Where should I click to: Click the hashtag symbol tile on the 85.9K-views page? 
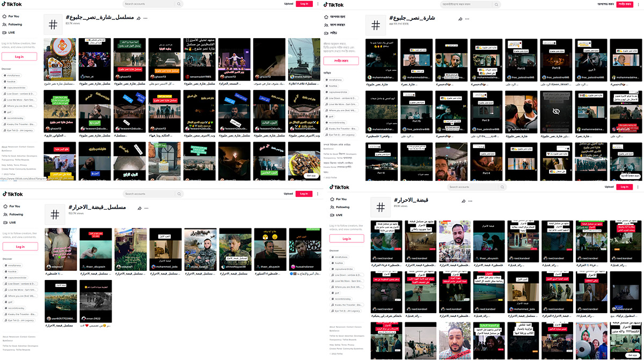380,208
